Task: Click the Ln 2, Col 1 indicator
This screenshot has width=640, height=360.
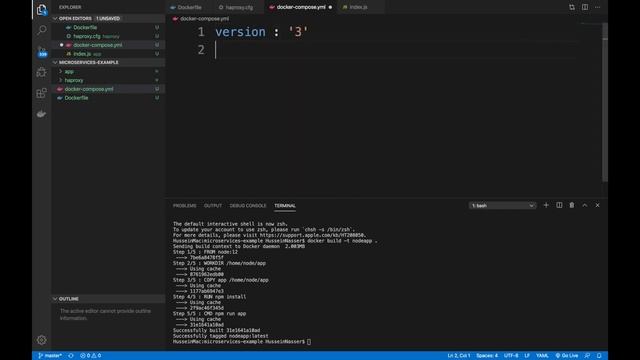Action: 459,356
